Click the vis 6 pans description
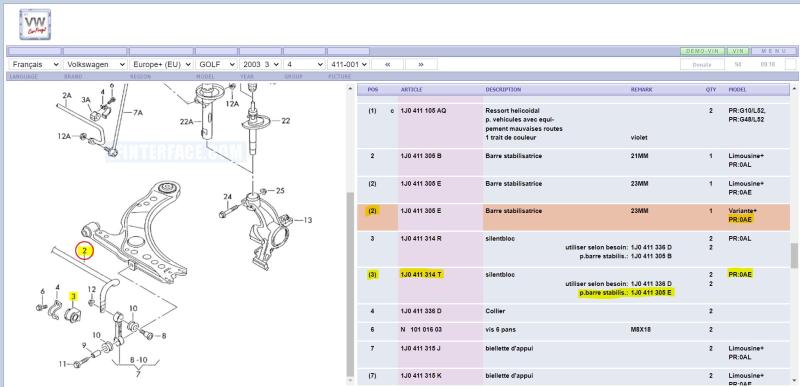800x387 pixels. point(501,330)
